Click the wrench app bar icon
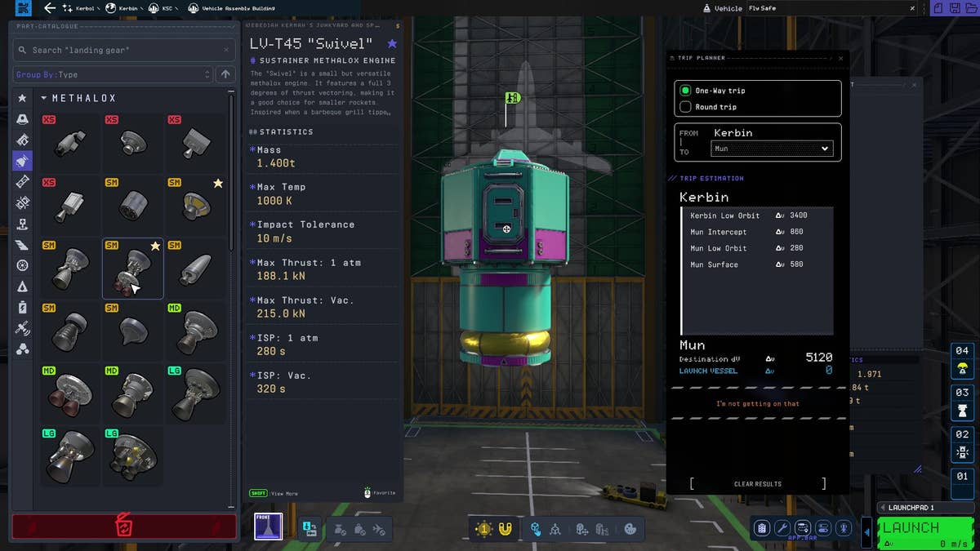The height and width of the screenshot is (551, 980). [x=782, y=528]
